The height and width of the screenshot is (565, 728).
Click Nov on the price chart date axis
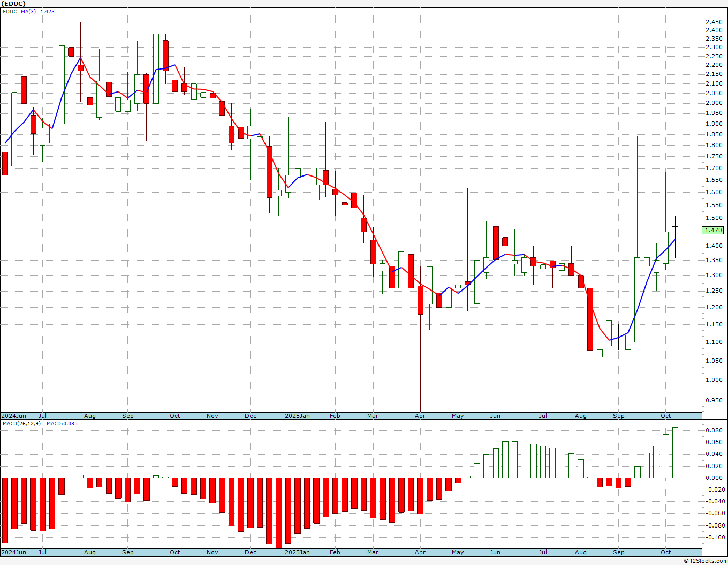point(213,416)
